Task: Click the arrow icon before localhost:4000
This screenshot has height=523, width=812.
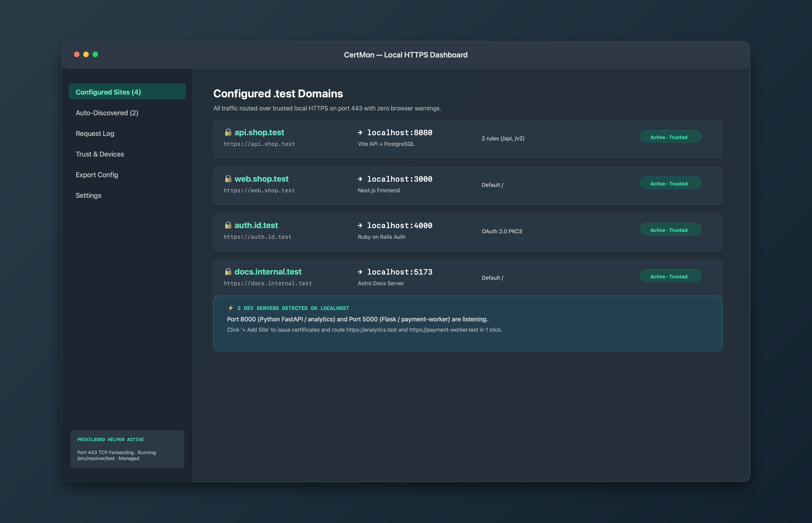Action: (x=360, y=226)
